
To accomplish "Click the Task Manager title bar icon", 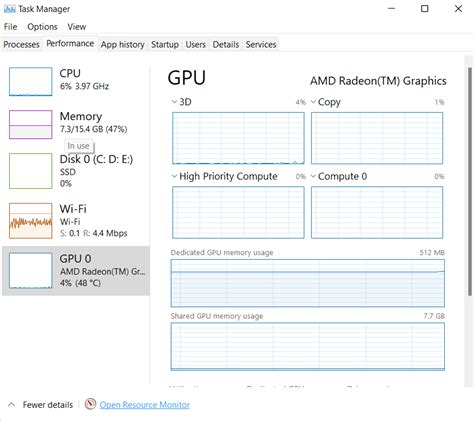I will [10, 9].
